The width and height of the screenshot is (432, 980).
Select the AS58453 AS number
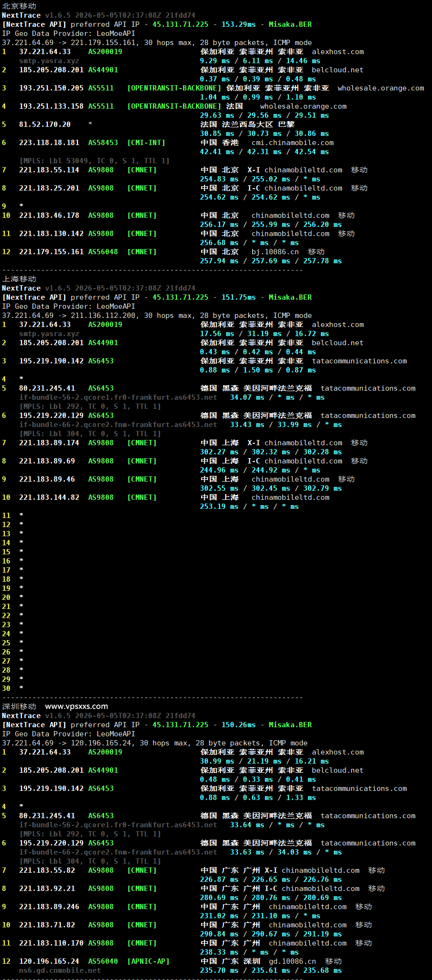pos(103,143)
